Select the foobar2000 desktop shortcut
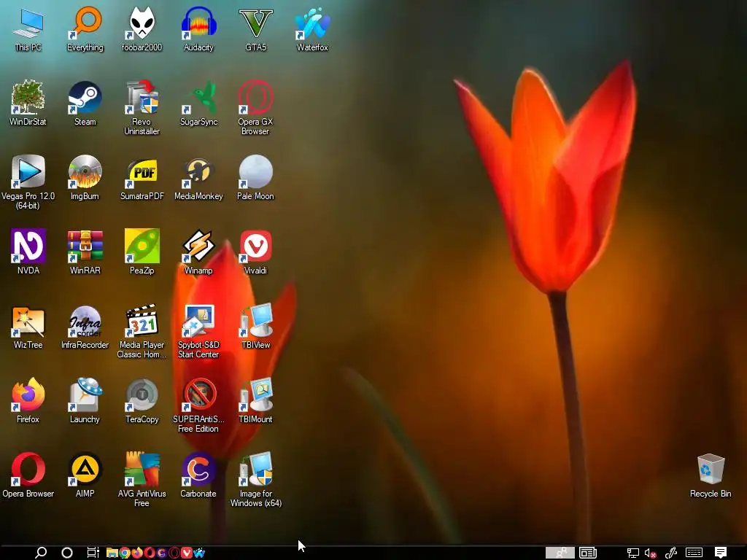Image resolution: width=747 pixels, height=560 pixels. pos(142,29)
